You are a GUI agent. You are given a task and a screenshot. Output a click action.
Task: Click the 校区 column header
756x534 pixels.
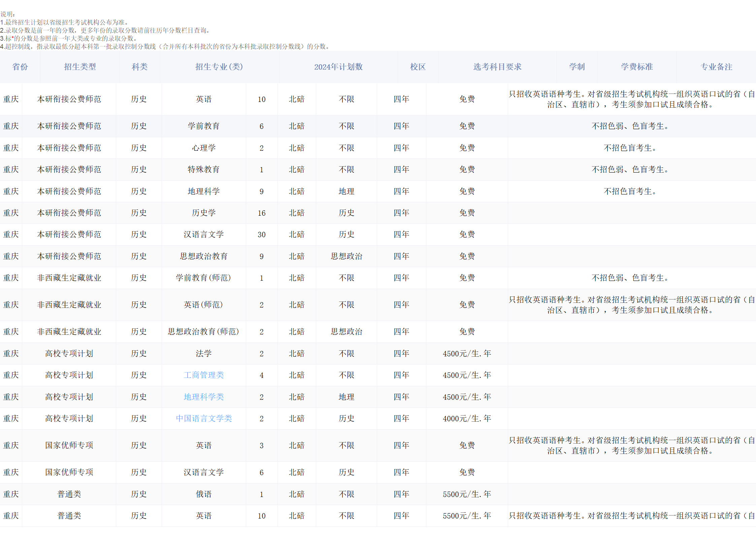click(x=418, y=67)
